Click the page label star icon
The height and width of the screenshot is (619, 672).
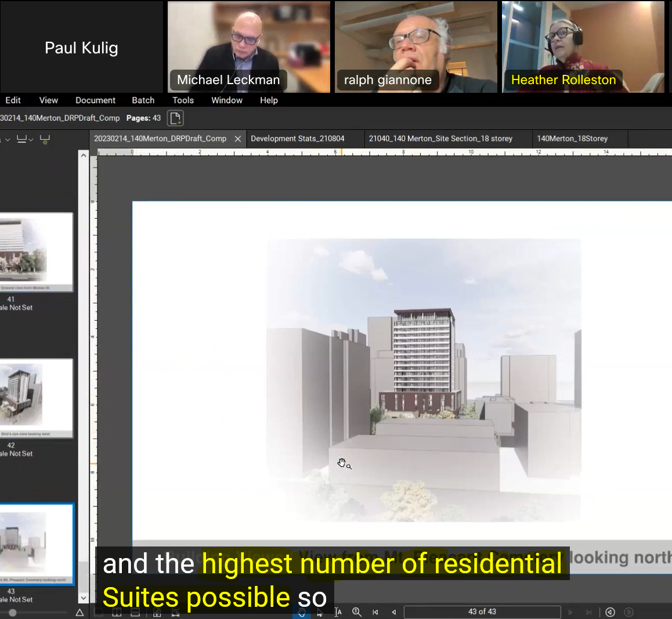pyautogui.click(x=45, y=139)
